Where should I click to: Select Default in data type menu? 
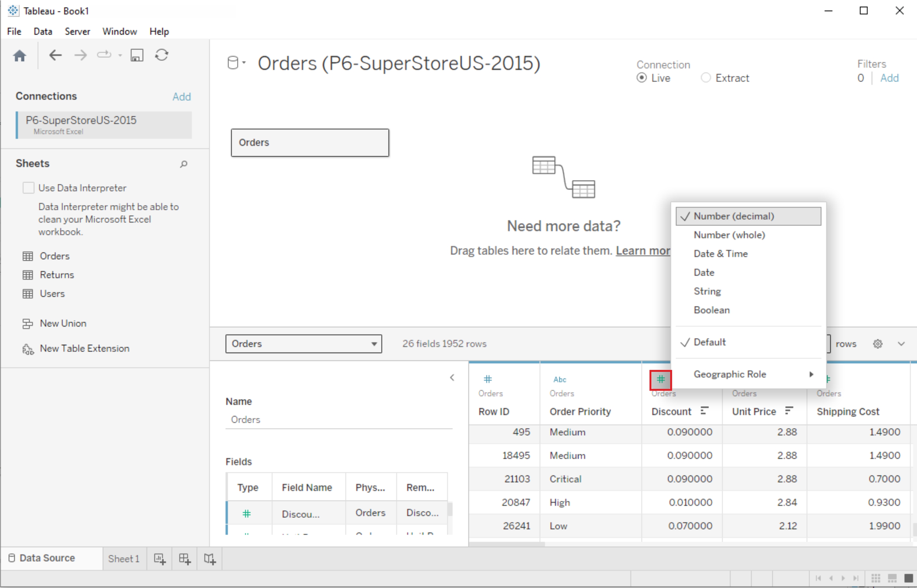click(x=748, y=342)
